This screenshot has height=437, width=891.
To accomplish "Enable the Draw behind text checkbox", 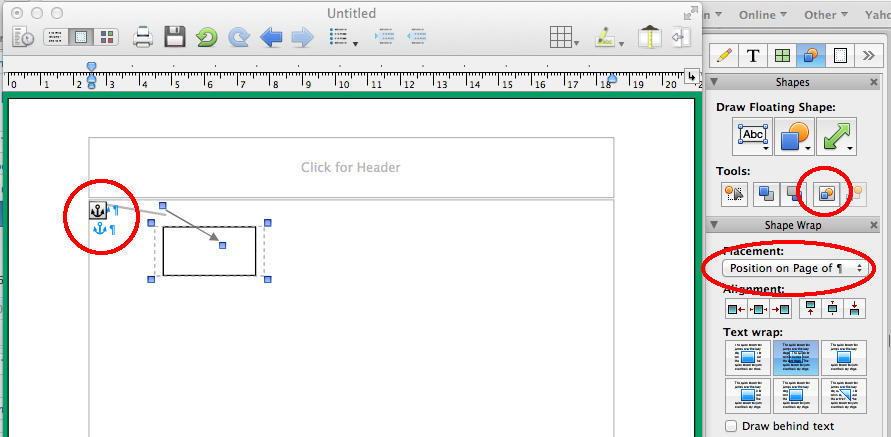I will click(731, 426).
